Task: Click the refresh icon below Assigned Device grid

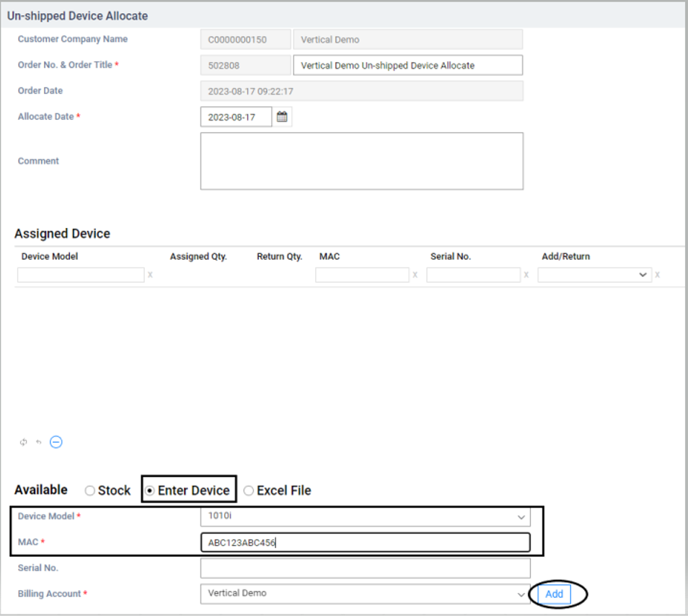Action: click(23, 442)
